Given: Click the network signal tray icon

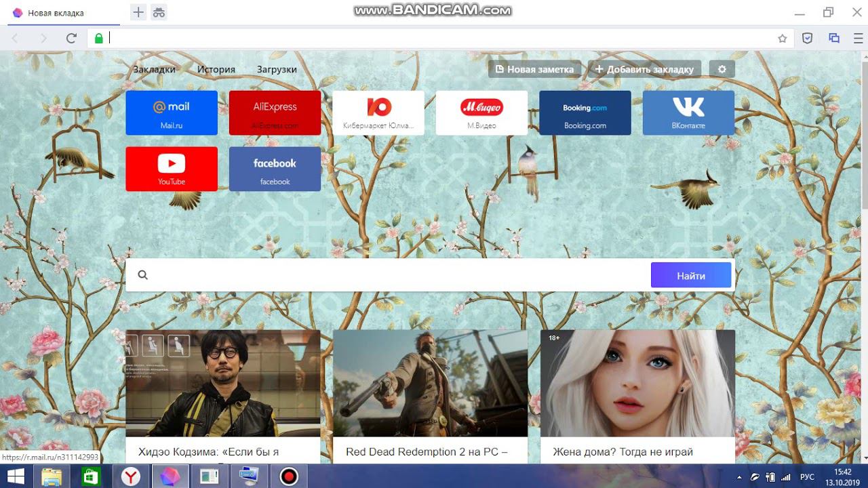Looking at the screenshot, I should click(787, 477).
